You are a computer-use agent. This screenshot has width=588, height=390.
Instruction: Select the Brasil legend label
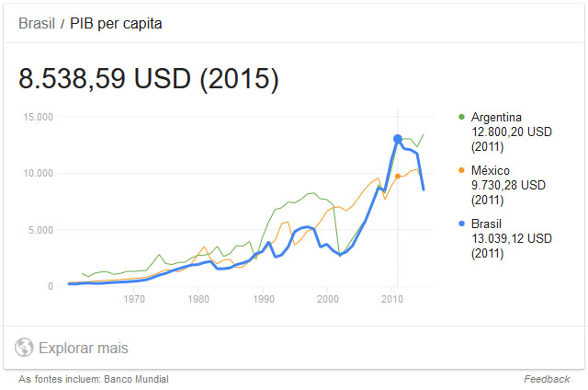point(489,224)
